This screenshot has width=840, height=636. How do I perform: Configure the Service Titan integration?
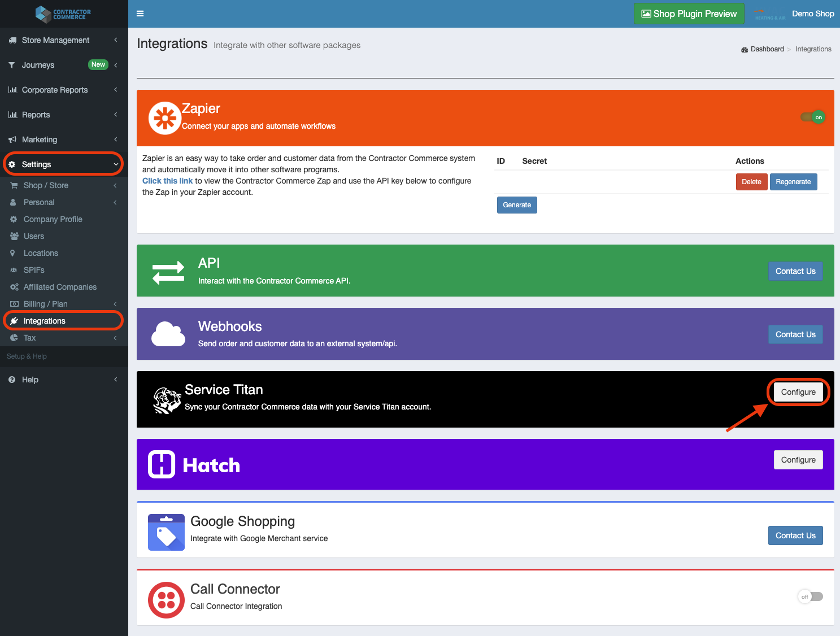coord(798,392)
